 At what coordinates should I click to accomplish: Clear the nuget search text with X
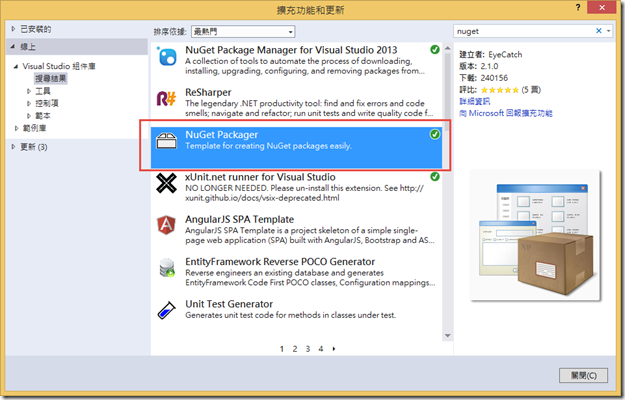(x=598, y=31)
